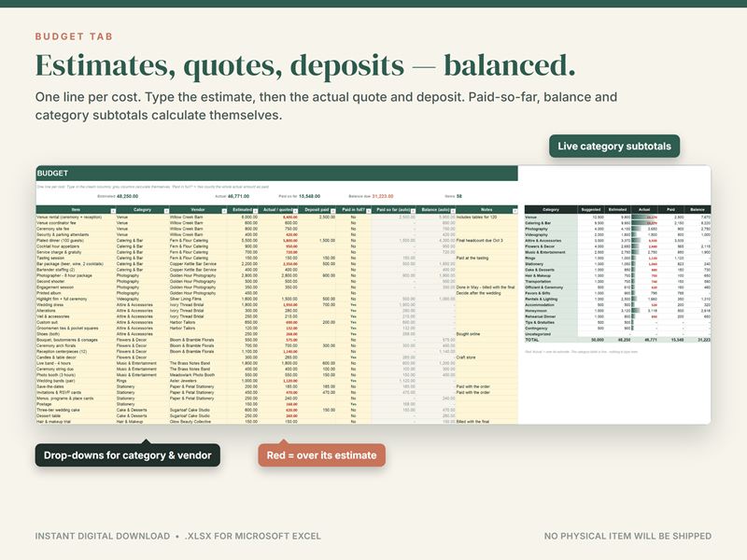Viewport: 747px width, 560px height.
Task: Select the Estimated total 48,250.00 value
Action: click(x=127, y=196)
